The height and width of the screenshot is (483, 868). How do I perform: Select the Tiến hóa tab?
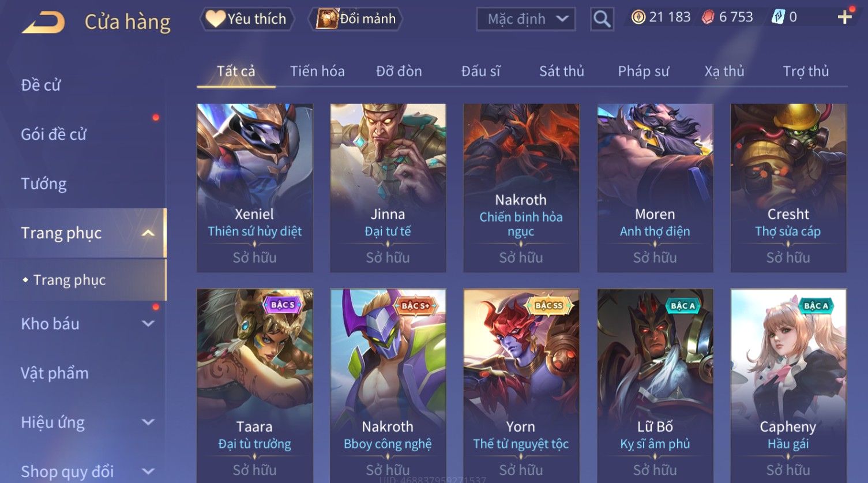[317, 71]
